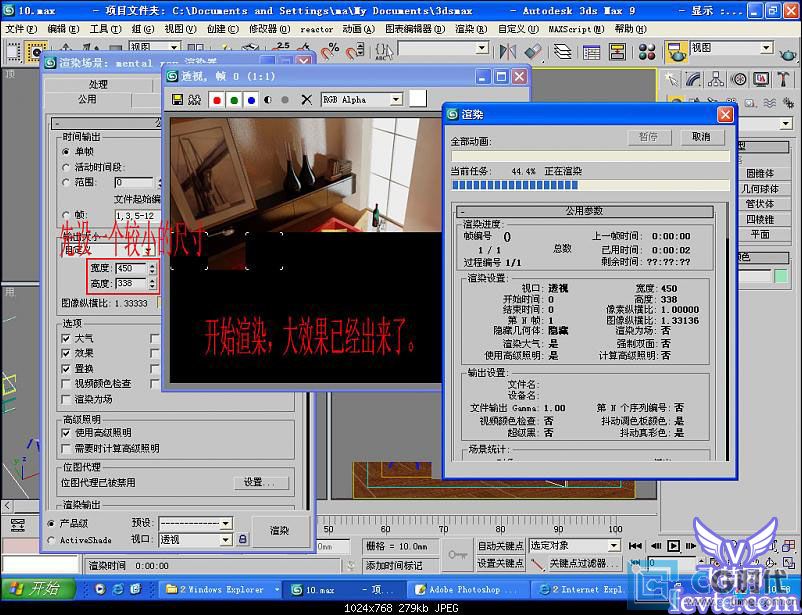Toggle the 使用高级照明 checkbox

tap(65, 433)
